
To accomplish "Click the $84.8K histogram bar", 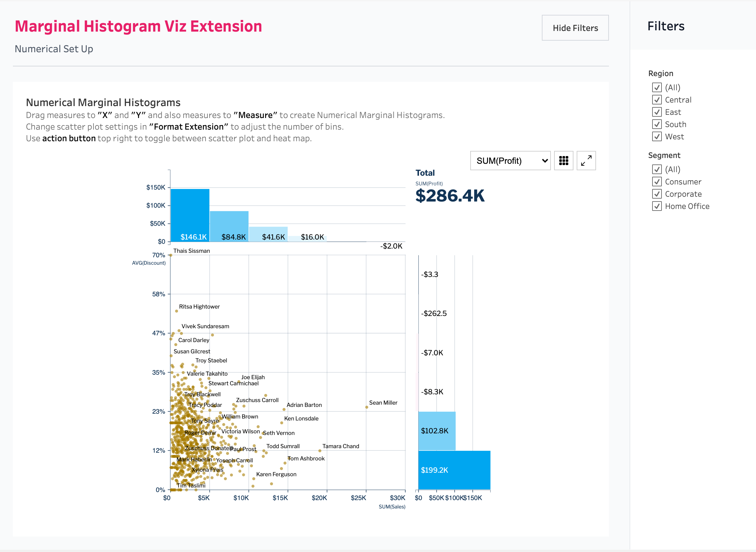I will (x=229, y=226).
